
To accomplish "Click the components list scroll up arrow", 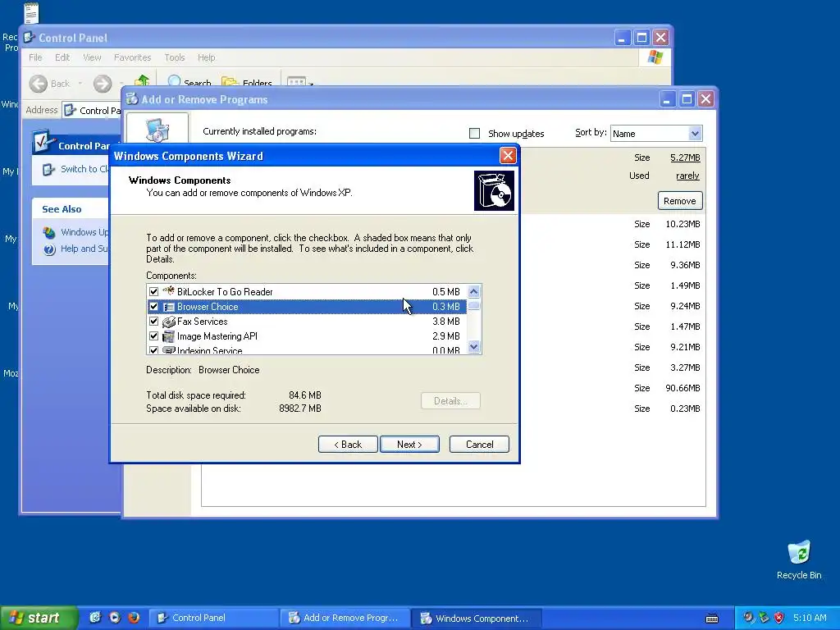I will 473,291.
